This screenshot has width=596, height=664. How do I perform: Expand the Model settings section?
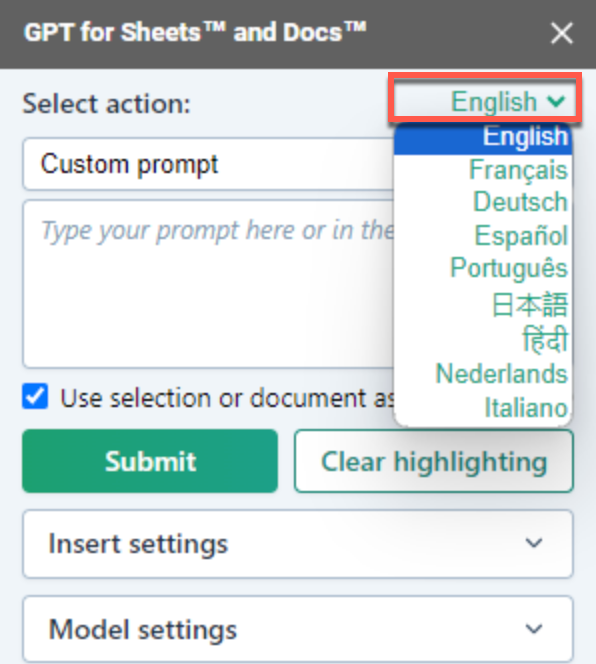[298, 629]
